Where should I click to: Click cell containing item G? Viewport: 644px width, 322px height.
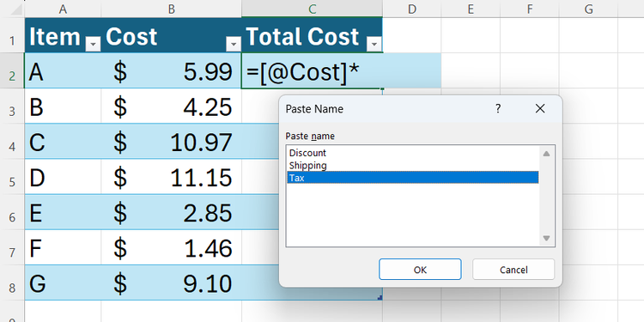(63, 283)
